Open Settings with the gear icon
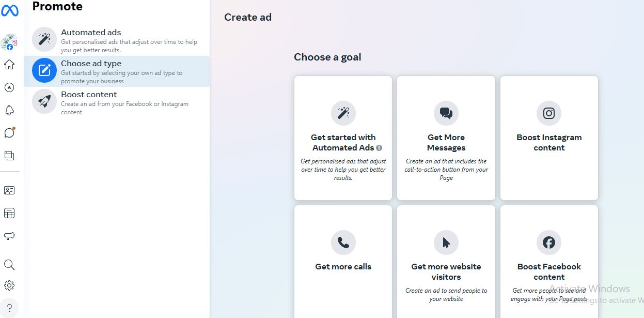This screenshot has width=644, height=318. tap(9, 285)
